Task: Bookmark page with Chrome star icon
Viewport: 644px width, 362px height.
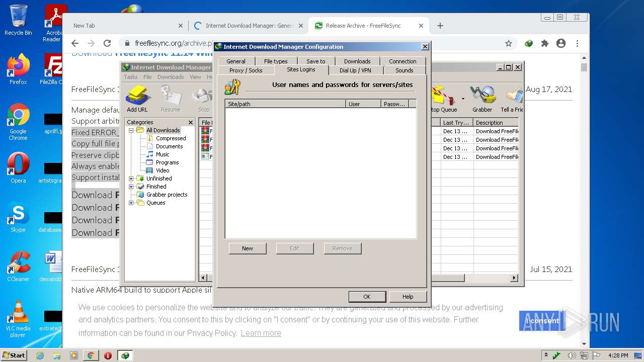Action: [509, 43]
